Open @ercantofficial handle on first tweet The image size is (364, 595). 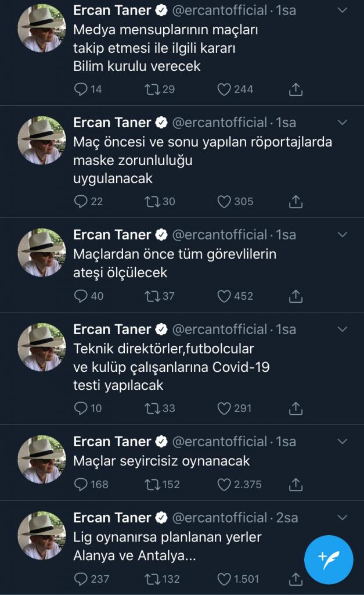pyautogui.click(x=219, y=10)
